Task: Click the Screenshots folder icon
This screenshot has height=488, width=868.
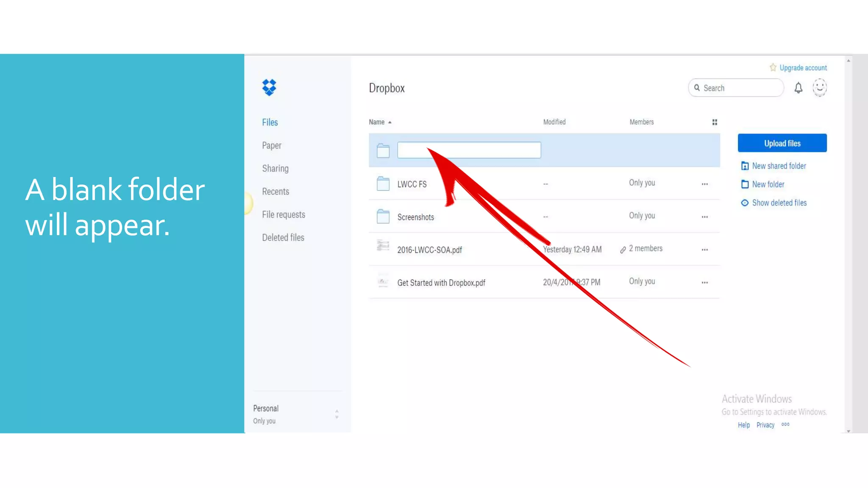Action: 383,216
